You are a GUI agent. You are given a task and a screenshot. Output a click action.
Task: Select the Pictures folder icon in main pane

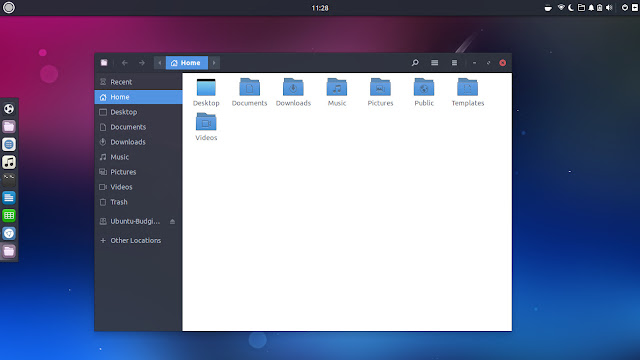(380, 87)
